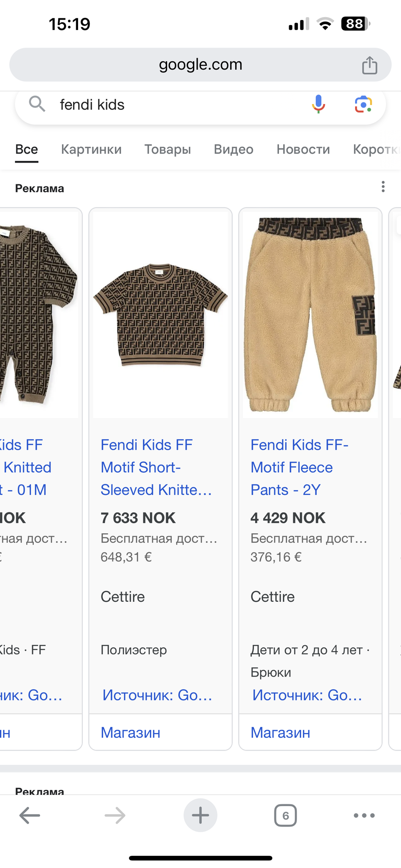Tap Магазин under the fleece pants
This screenshot has width=401, height=868.
(x=280, y=732)
